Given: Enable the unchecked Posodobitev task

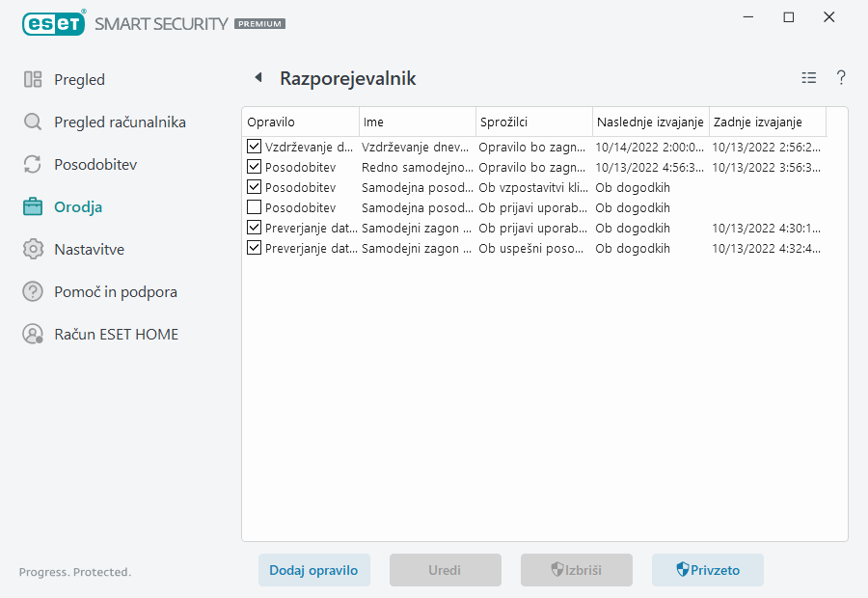Looking at the screenshot, I should tap(255, 207).
